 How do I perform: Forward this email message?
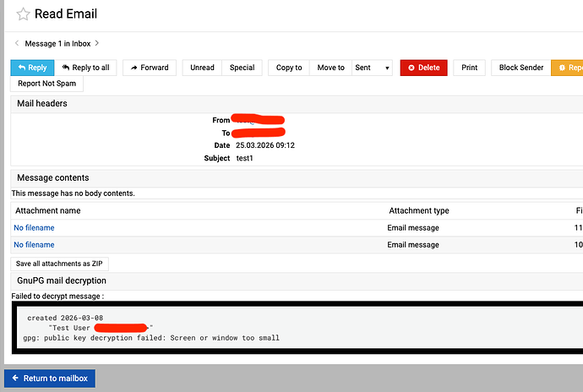click(x=150, y=68)
